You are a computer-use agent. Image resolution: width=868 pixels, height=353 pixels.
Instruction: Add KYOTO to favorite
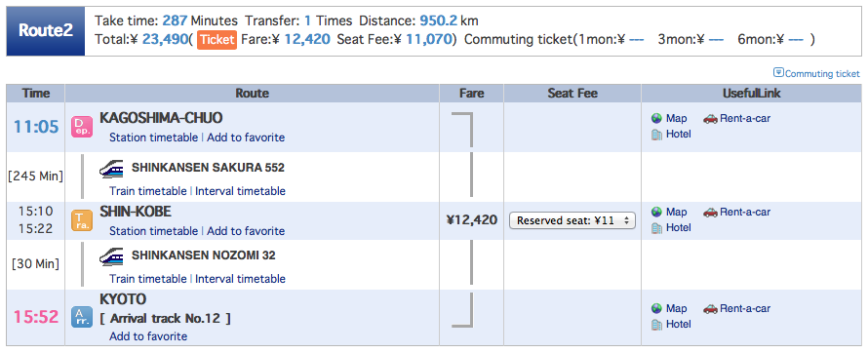(x=148, y=335)
